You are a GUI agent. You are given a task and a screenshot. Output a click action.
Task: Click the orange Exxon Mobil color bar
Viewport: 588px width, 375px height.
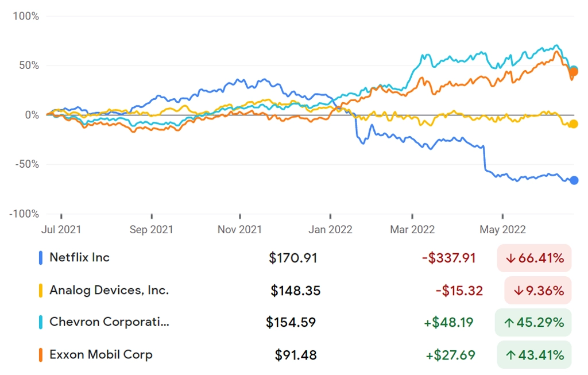tap(41, 355)
